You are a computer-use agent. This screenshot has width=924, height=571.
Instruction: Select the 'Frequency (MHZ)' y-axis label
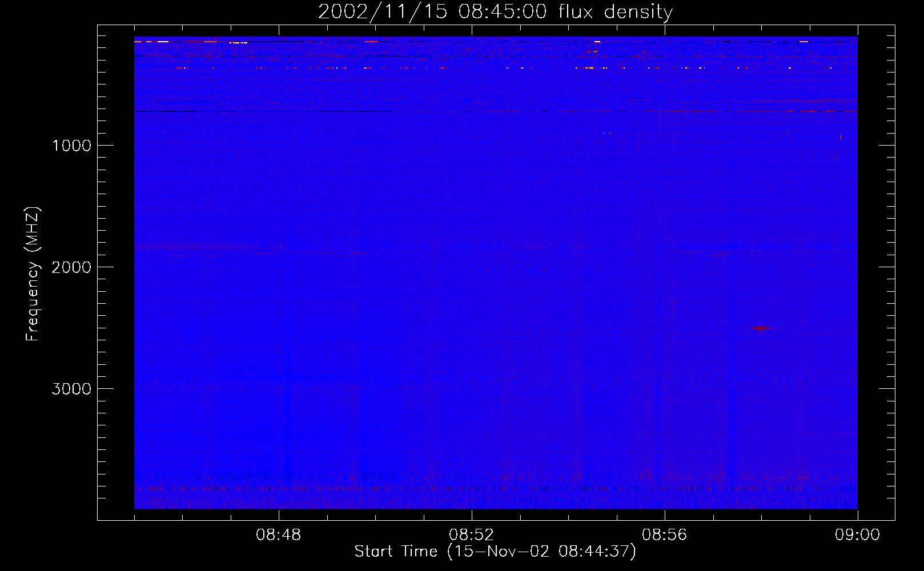(33, 274)
